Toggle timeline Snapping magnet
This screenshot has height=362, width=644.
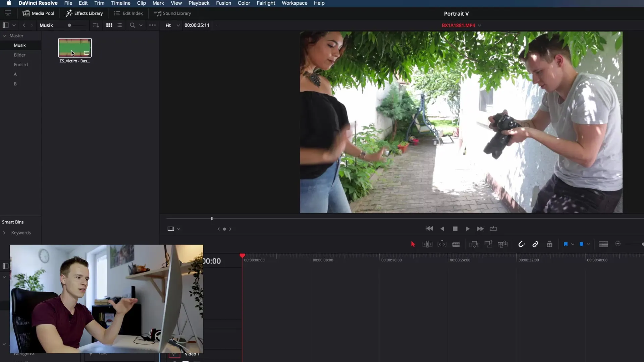tap(521, 244)
